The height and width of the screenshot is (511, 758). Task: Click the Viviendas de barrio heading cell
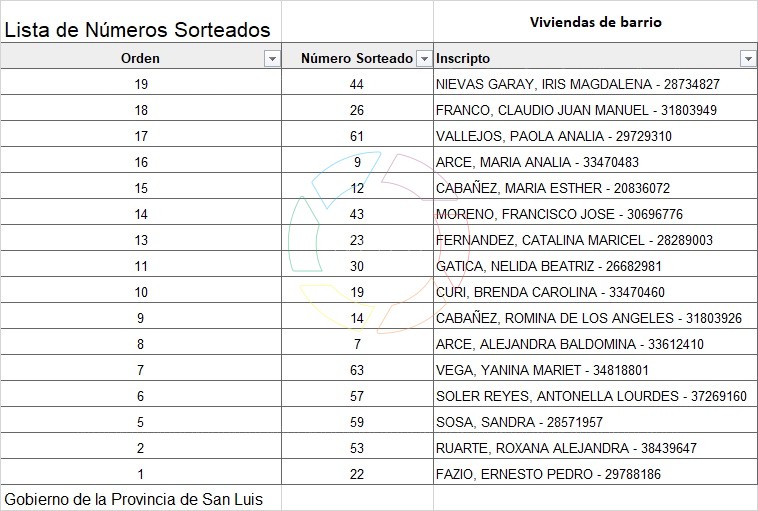(x=595, y=22)
